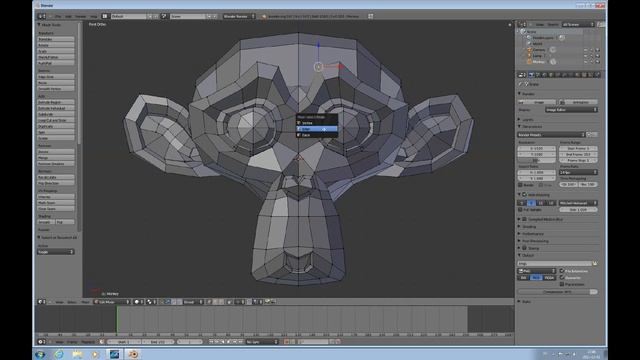Click Loop Cut and Slide tool button
Image resolution: width=640 pixels, height=360 pixels.
56,120
